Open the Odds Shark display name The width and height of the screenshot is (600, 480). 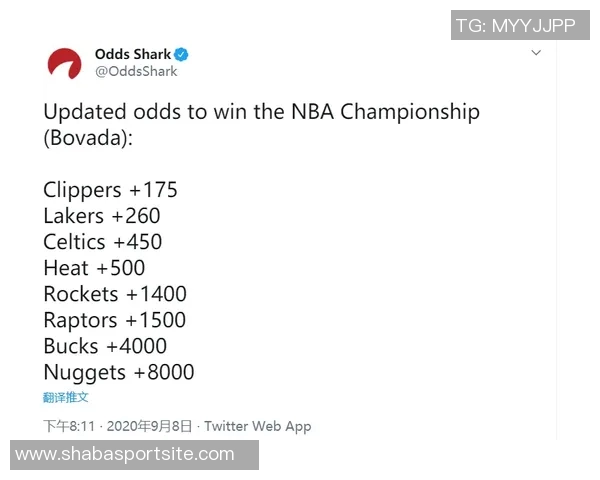[x=133, y=54]
